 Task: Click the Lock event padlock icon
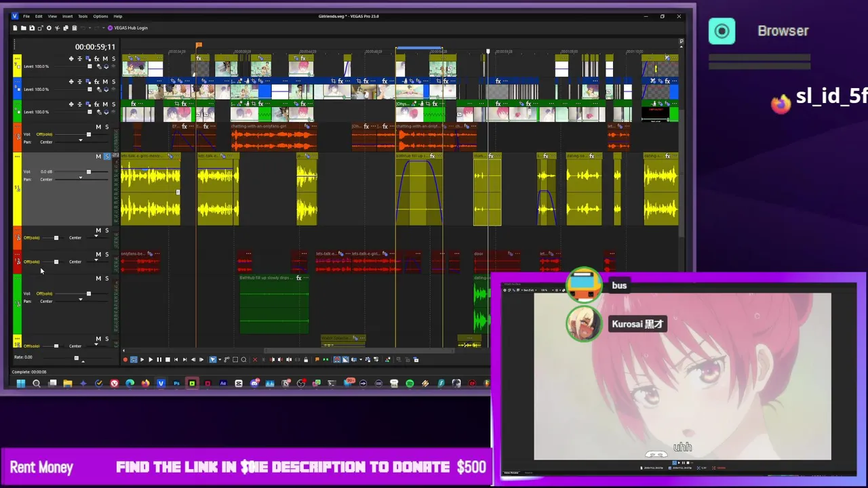pos(306,360)
